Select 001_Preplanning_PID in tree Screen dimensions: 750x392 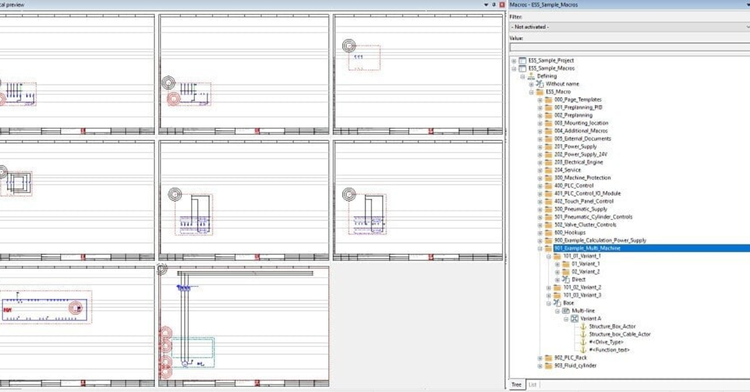[x=578, y=108]
